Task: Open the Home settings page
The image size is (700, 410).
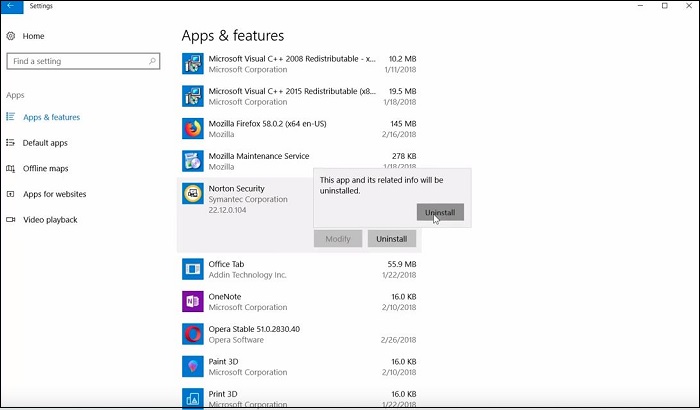Action: [33, 36]
